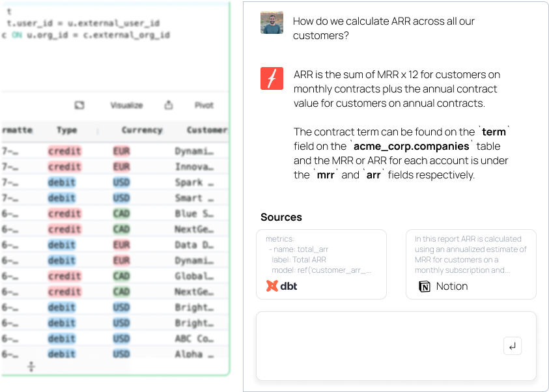Click the Notion logo icon
549x392 pixels.
pyautogui.click(x=425, y=287)
